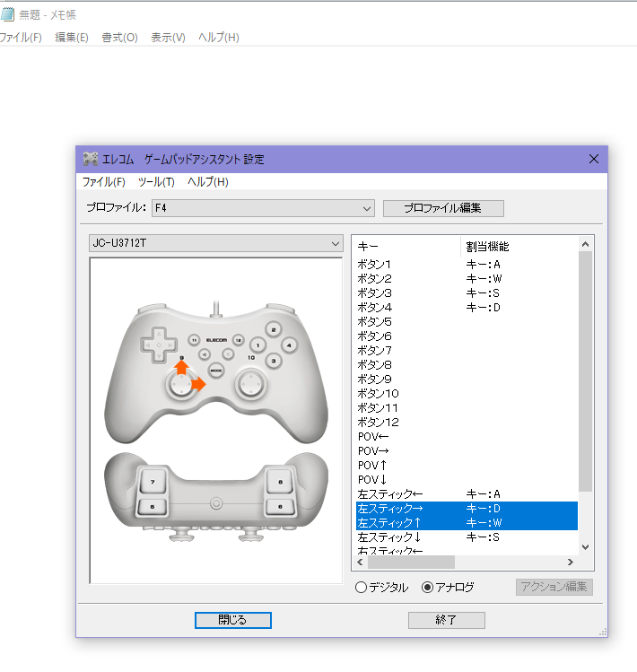The image size is (637, 672).
Task: Open ツール(T) menu in gamepad dialog
Action: (x=156, y=182)
